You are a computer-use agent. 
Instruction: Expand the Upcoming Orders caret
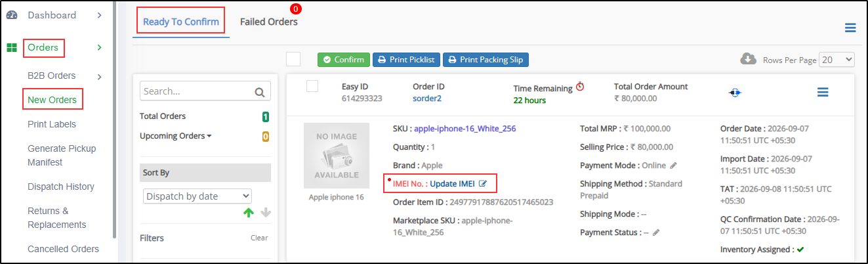(x=209, y=137)
